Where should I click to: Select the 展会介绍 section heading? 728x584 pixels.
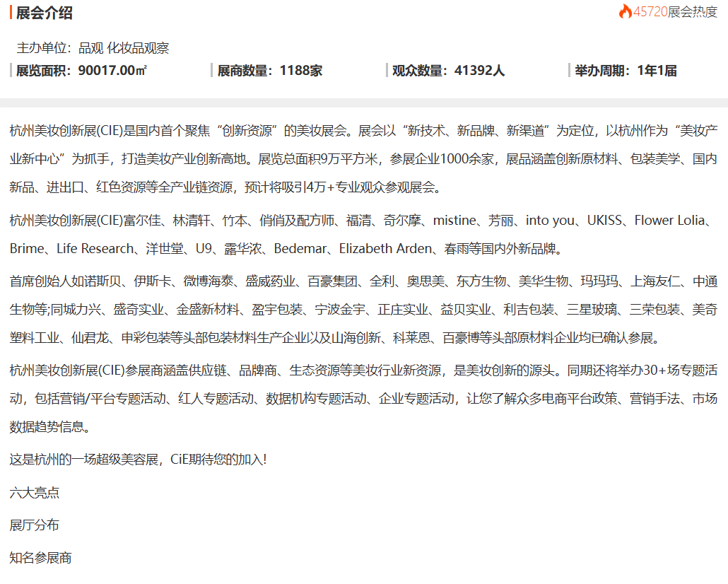tap(44, 13)
